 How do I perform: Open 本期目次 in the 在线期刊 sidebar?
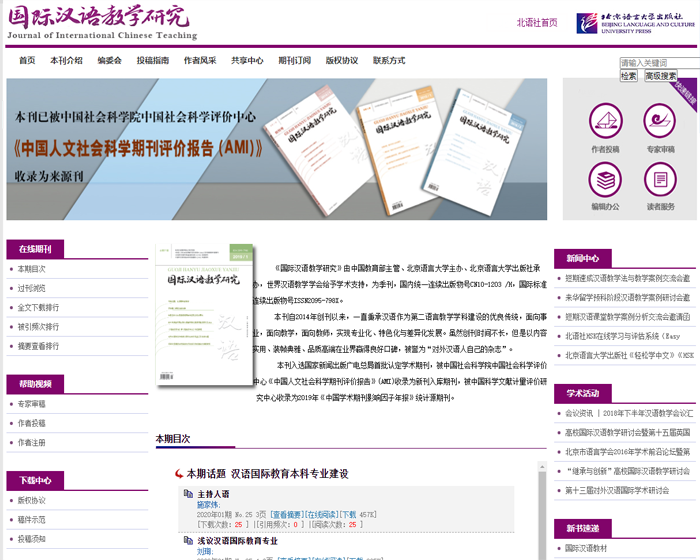31,269
